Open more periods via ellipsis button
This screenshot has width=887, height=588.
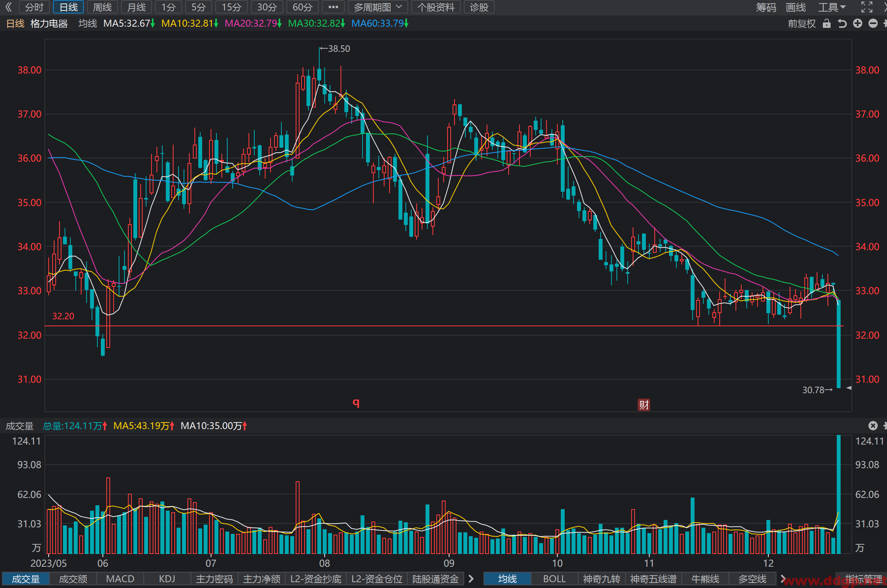coord(333,7)
